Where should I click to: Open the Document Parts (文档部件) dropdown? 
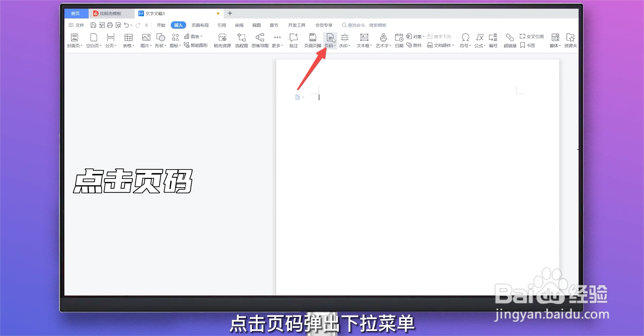click(x=440, y=45)
